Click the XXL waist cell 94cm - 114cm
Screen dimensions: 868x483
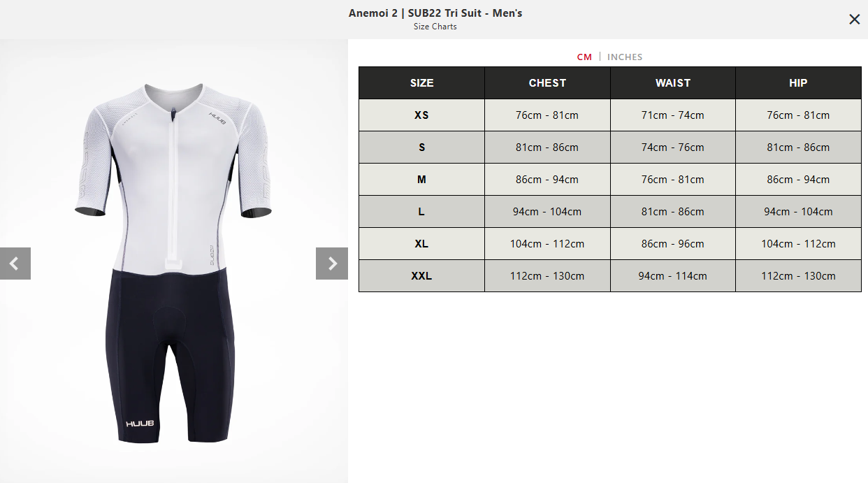click(673, 276)
